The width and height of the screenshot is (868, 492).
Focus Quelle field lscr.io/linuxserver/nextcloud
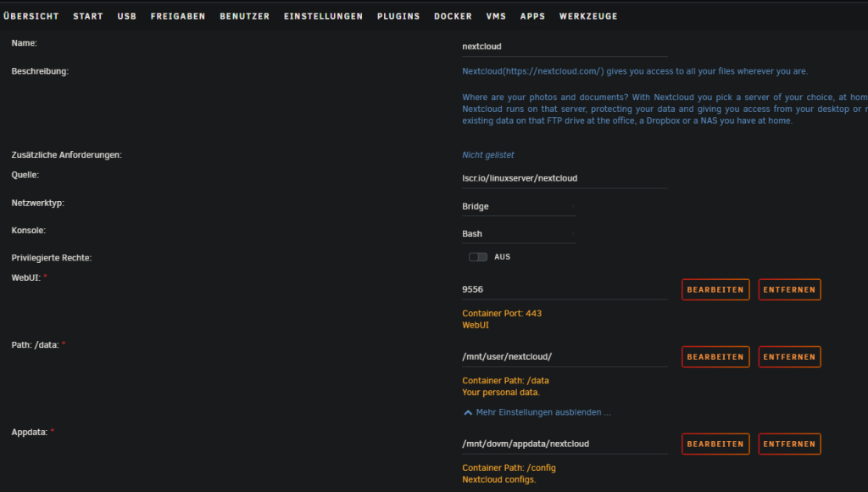(x=565, y=178)
